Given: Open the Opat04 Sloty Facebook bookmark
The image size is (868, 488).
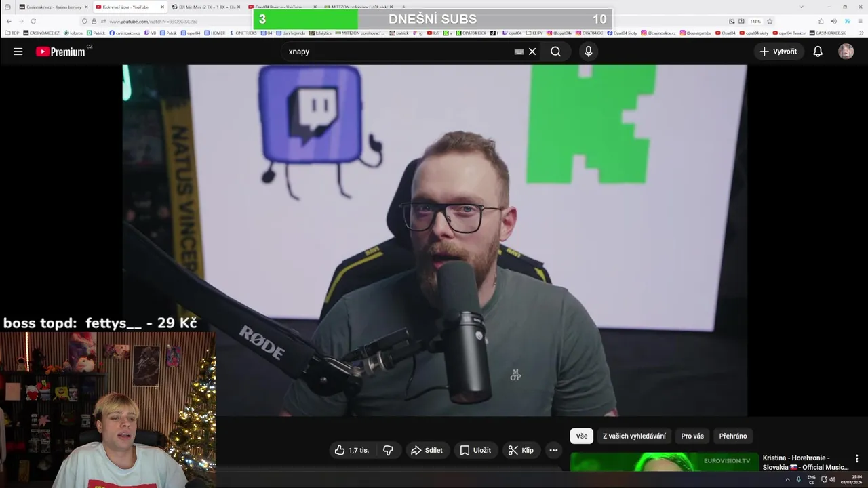Looking at the screenshot, I should point(623,33).
